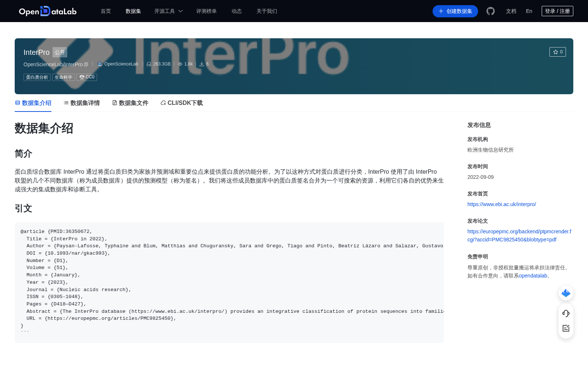Go to 首页 in navigation
This screenshot has height=368, width=588.
[x=106, y=11]
